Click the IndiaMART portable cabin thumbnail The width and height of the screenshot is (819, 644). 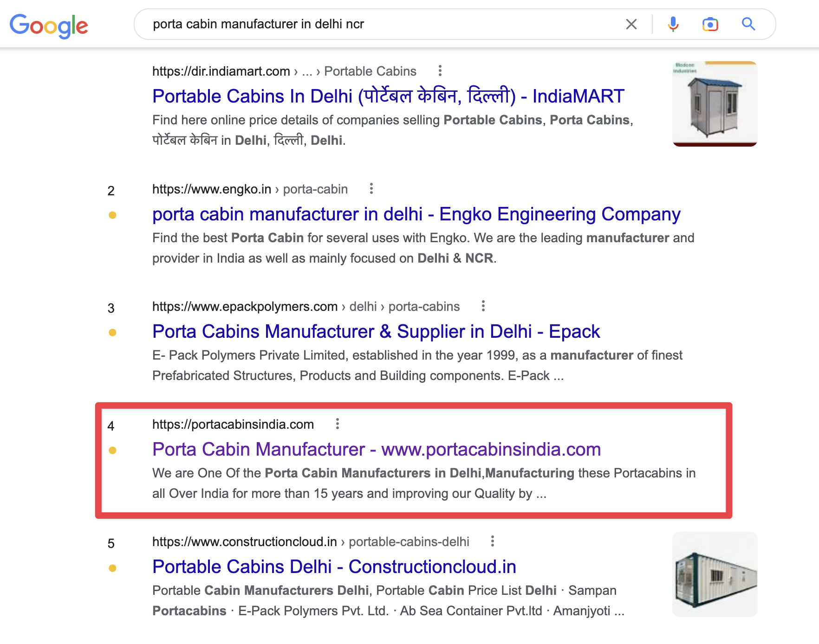715,104
